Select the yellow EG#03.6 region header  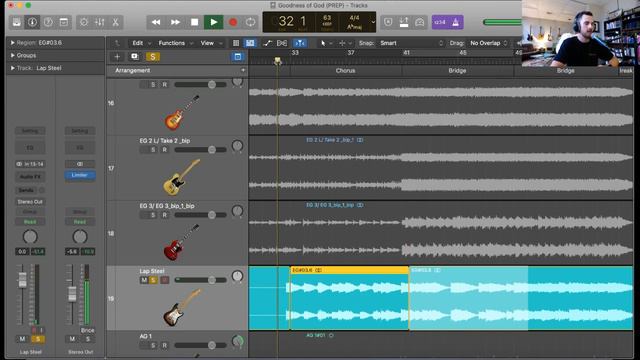pyautogui.click(x=349, y=270)
